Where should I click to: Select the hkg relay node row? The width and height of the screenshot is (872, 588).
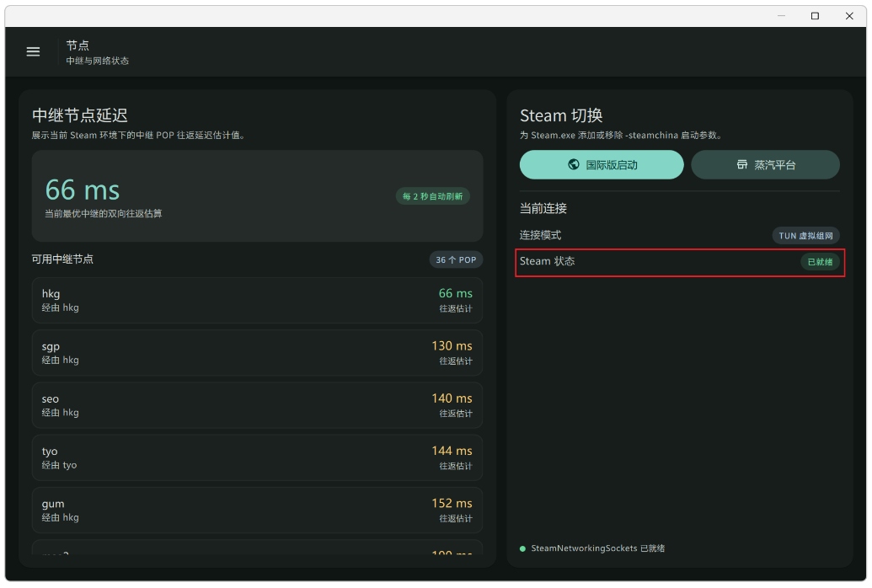[257, 301]
